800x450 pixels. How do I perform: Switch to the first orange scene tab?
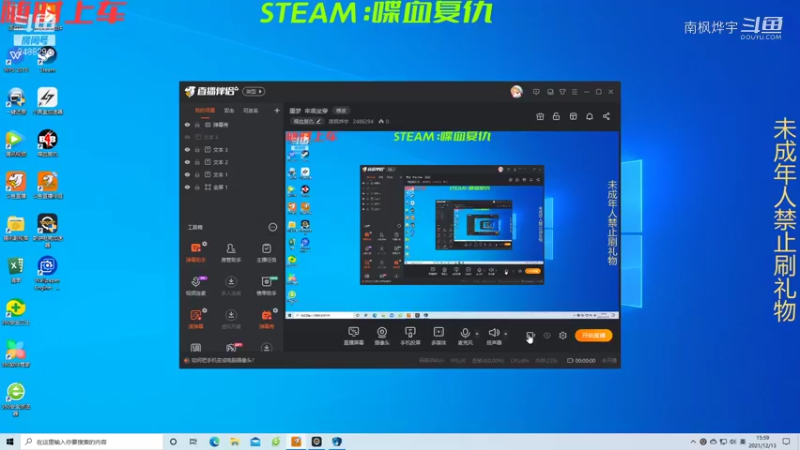[x=205, y=110]
